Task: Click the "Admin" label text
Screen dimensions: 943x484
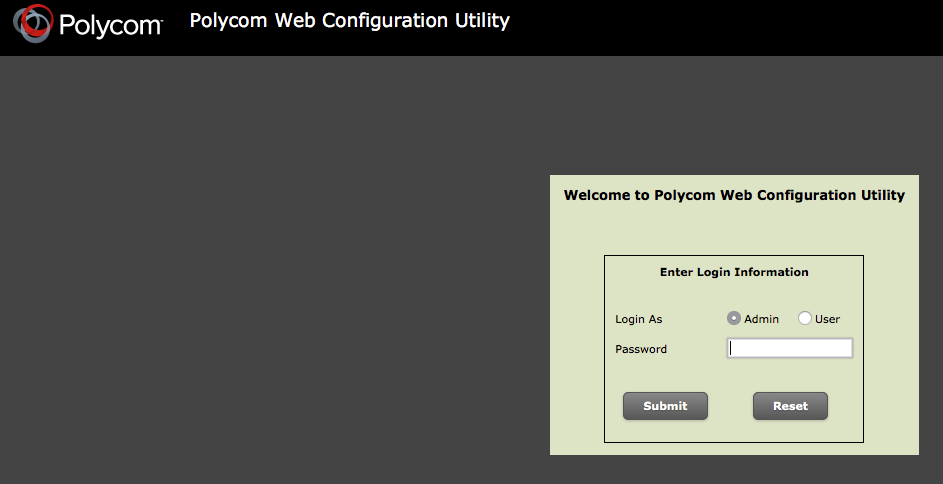Action: pos(761,320)
